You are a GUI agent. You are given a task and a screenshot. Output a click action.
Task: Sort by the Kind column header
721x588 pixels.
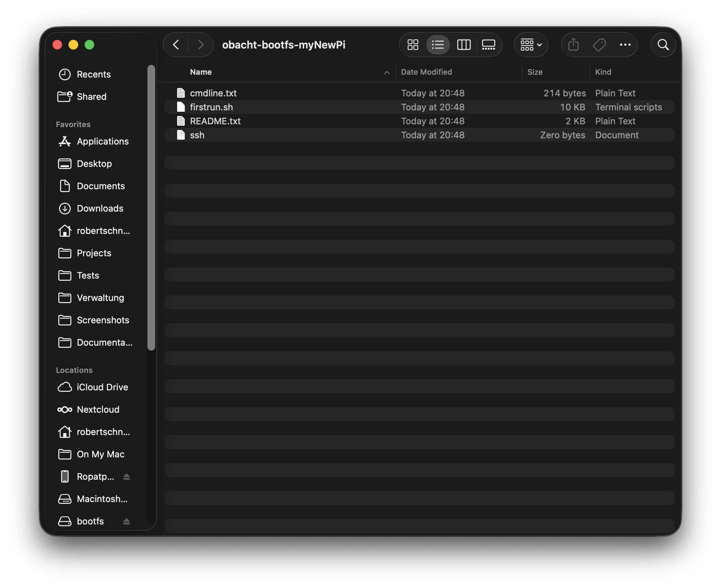click(603, 72)
